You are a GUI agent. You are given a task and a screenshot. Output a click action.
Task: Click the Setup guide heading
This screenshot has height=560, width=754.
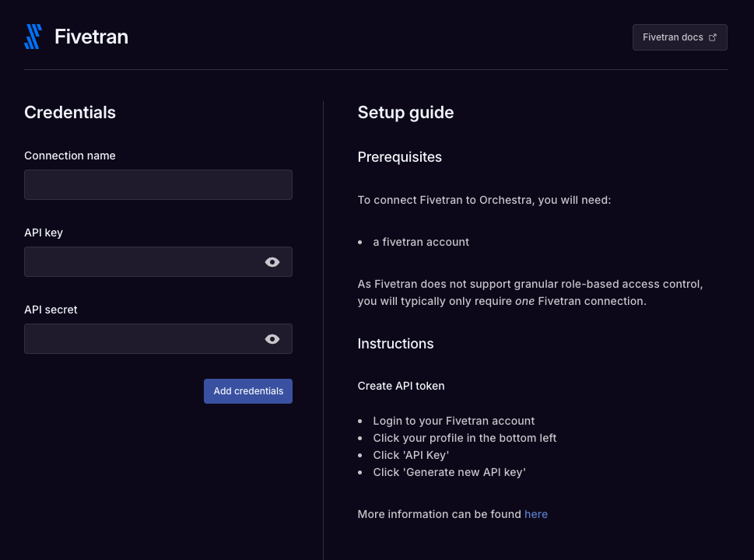[x=405, y=112]
